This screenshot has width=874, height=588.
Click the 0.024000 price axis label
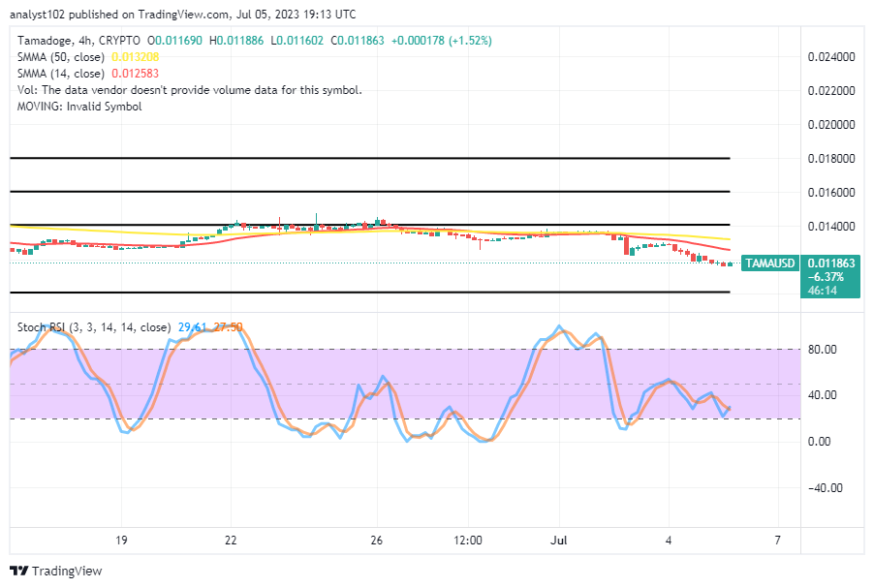click(x=831, y=57)
